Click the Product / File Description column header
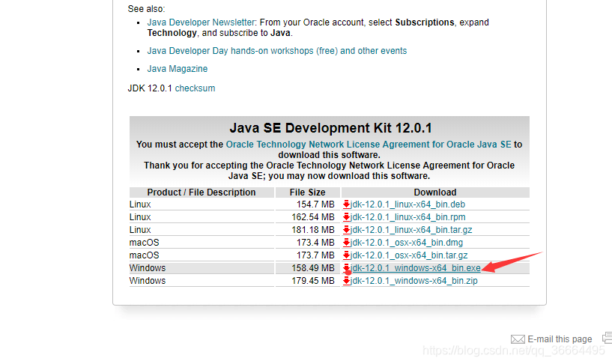The width and height of the screenshot is (612, 364). click(202, 192)
